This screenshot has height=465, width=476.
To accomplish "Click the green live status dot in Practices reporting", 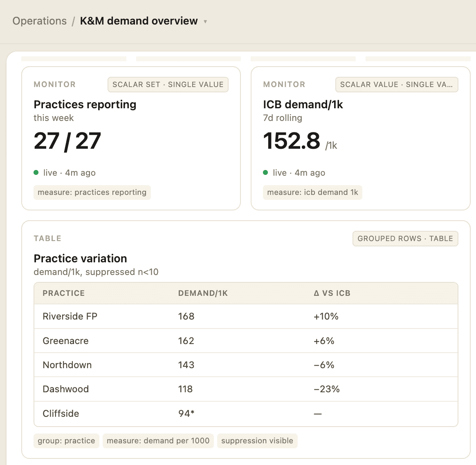I will 36,172.
